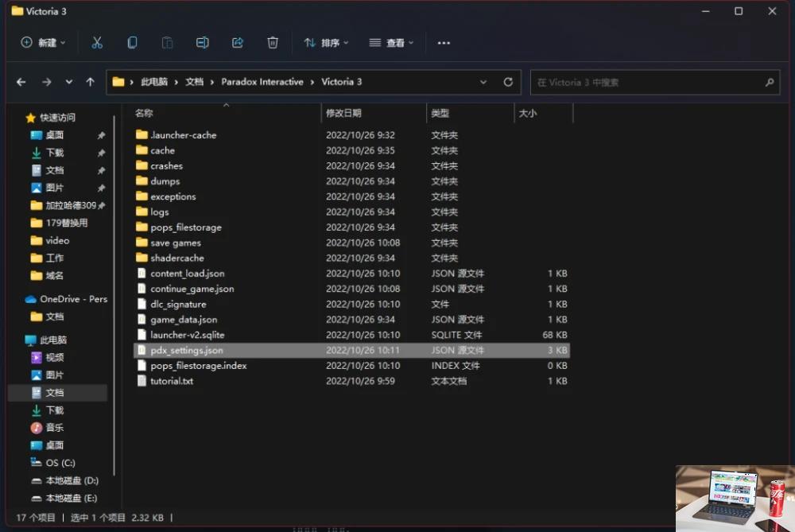Open 音乐 in the sidebar
The width and height of the screenshot is (795, 532).
[54, 428]
